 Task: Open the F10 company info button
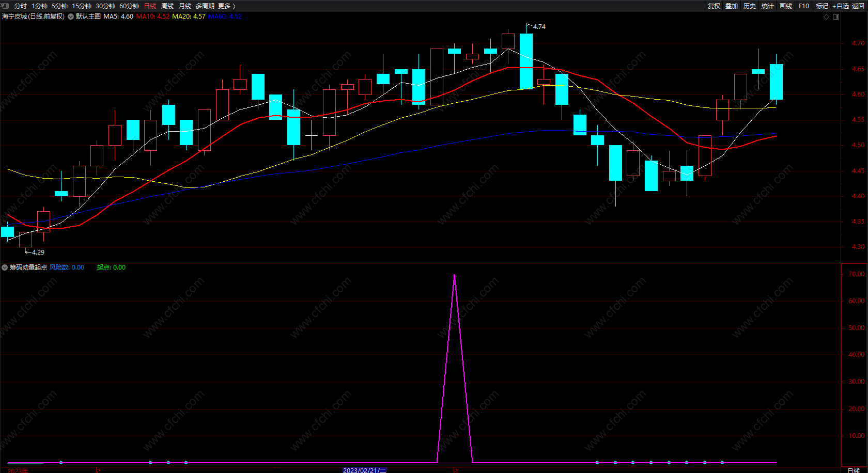coord(804,6)
